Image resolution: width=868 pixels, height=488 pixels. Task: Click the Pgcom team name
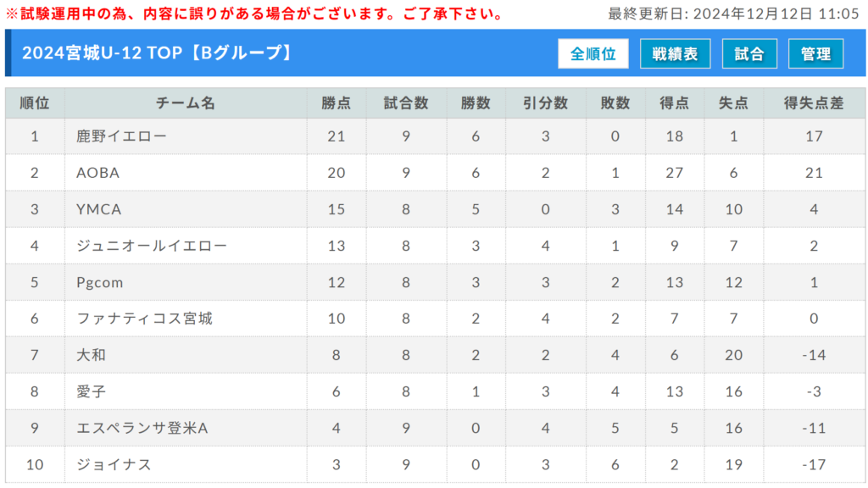100,282
